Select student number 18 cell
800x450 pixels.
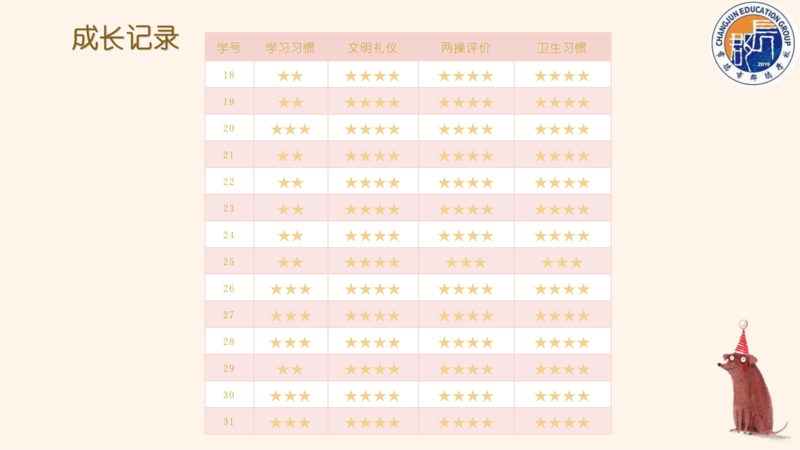point(229,75)
